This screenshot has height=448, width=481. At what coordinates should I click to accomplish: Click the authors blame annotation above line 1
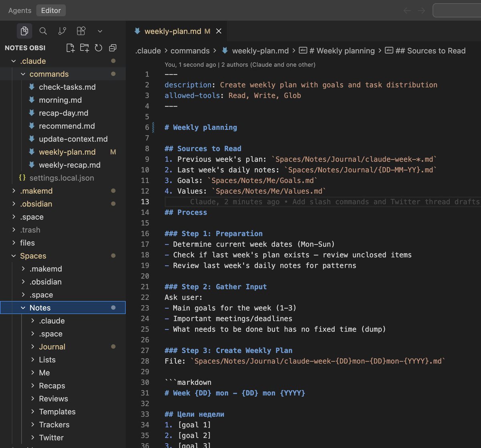tap(240, 65)
